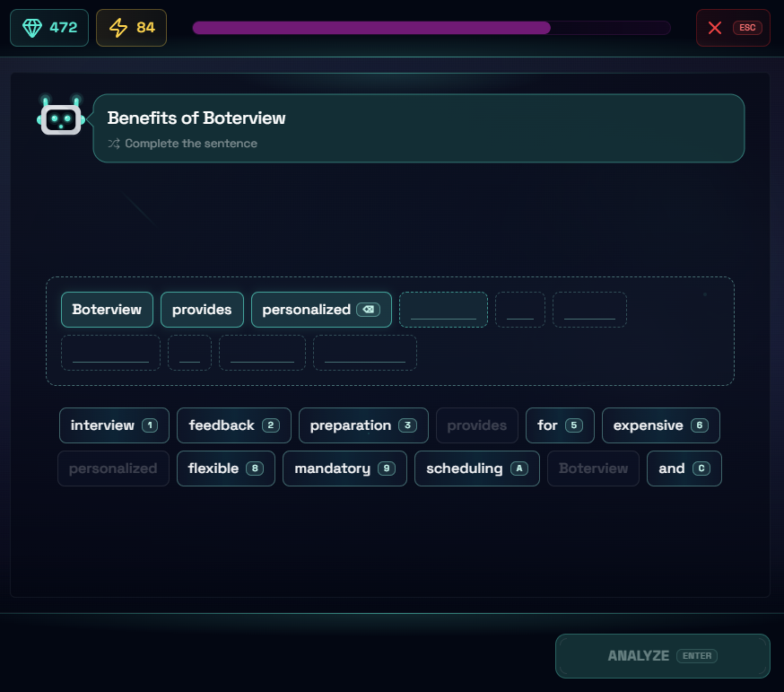Choose the word and
Screen dimensions: 784x692
pyautogui.click(x=684, y=469)
